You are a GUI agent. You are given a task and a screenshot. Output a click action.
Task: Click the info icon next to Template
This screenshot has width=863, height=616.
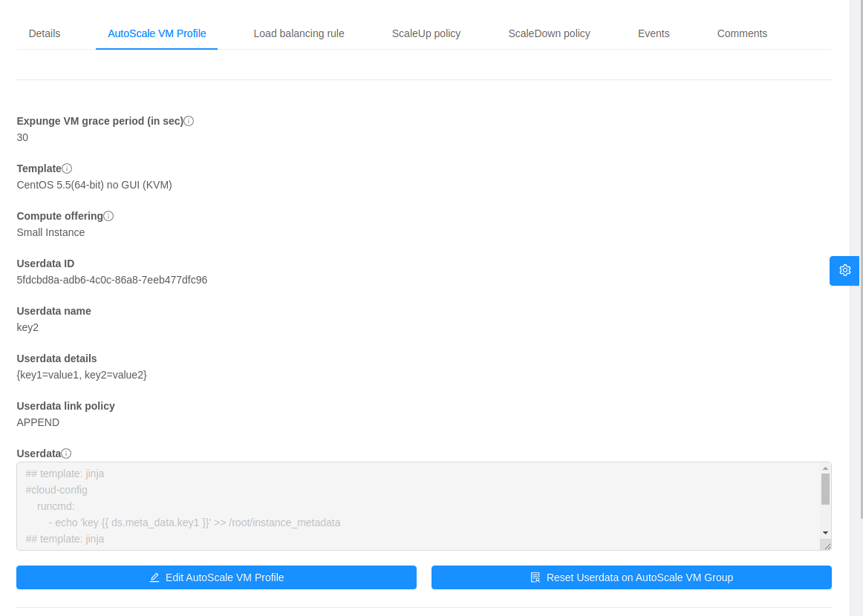tap(68, 168)
